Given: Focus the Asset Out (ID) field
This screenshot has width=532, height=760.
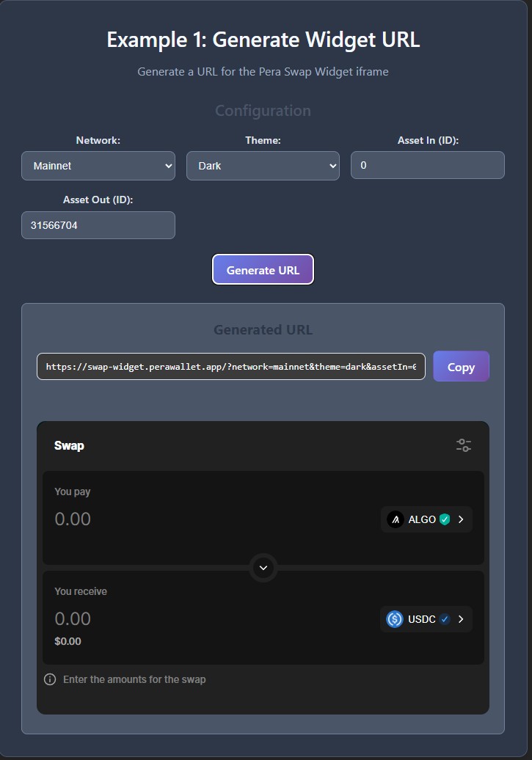Looking at the screenshot, I should [98, 225].
